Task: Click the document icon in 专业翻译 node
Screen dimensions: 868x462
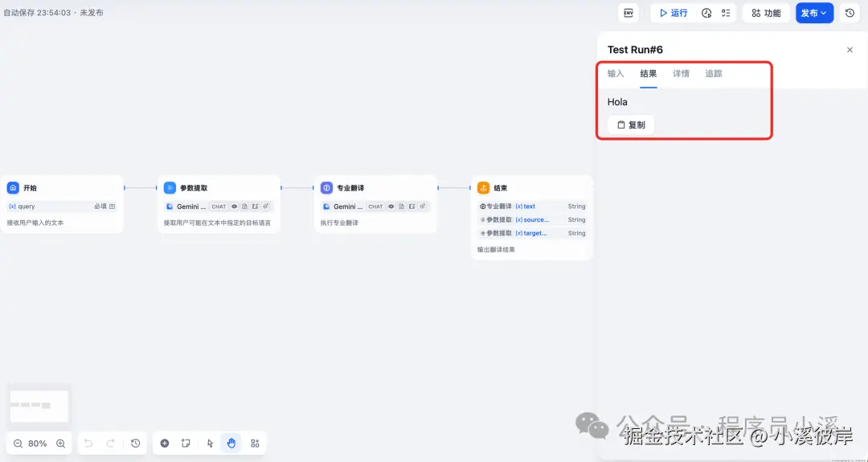Action: pyautogui.click(x=401, y=206)
